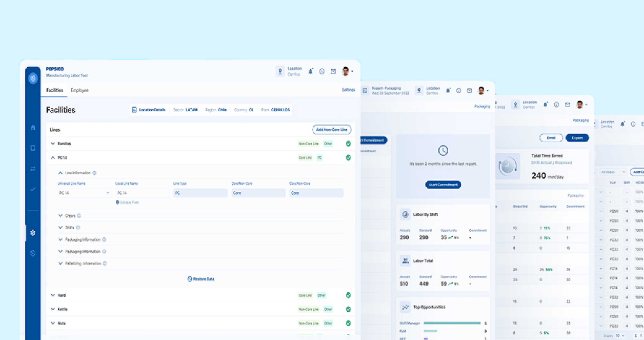Click the PepsiCo logo in the sidebar
The height and width of the screenshot is (340, 644).
[33, 78]
